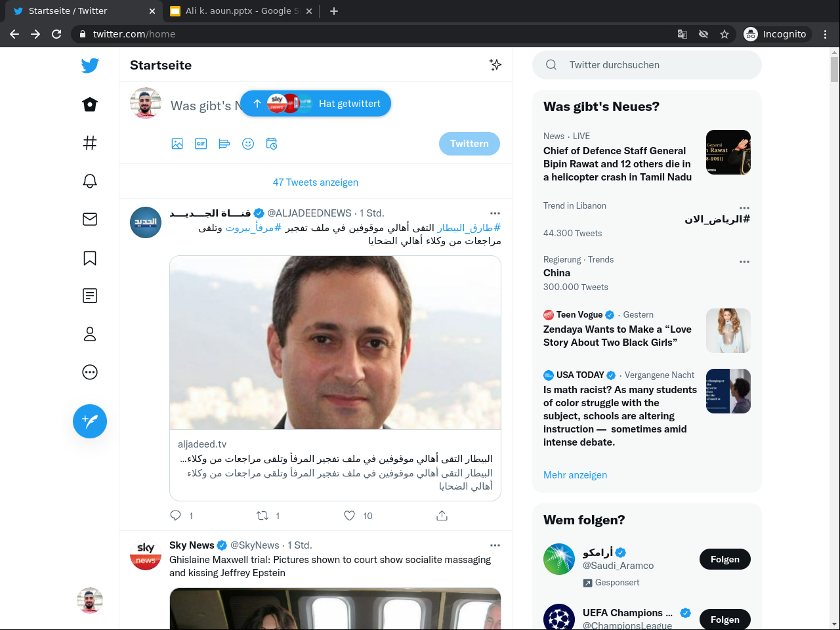Click Mehr anzeigen in trends
Image resolution: width=840 pixels, height=630 pixels.
tap(576, 475)
